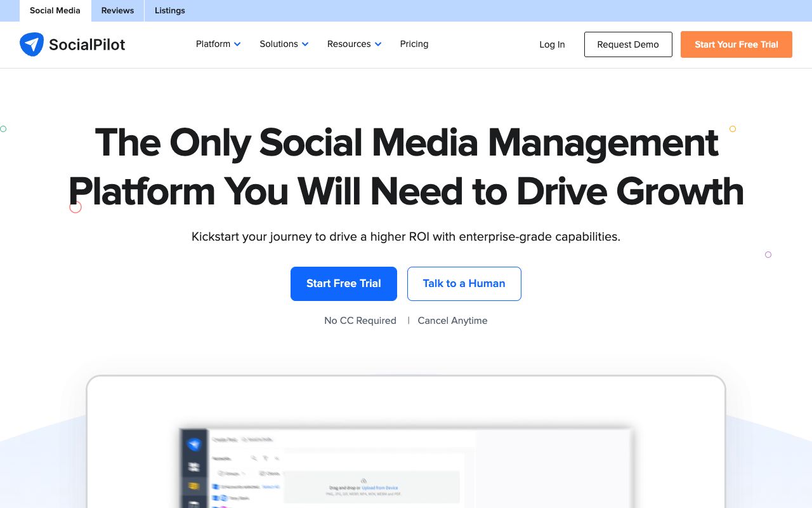The width and height of the screenshot is (812, 508).
Task: Click orange Start Your Free Trial button
Action: 736,44
